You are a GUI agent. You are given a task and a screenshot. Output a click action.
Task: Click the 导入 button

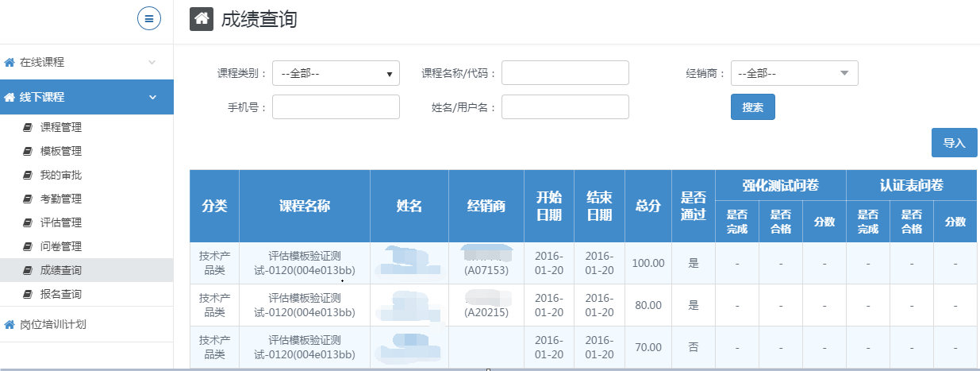[954, 143]
